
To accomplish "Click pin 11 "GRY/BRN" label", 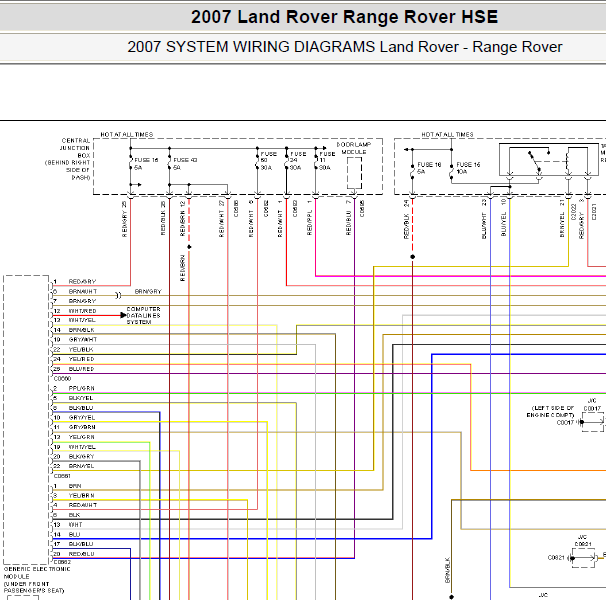I will 82,427.
